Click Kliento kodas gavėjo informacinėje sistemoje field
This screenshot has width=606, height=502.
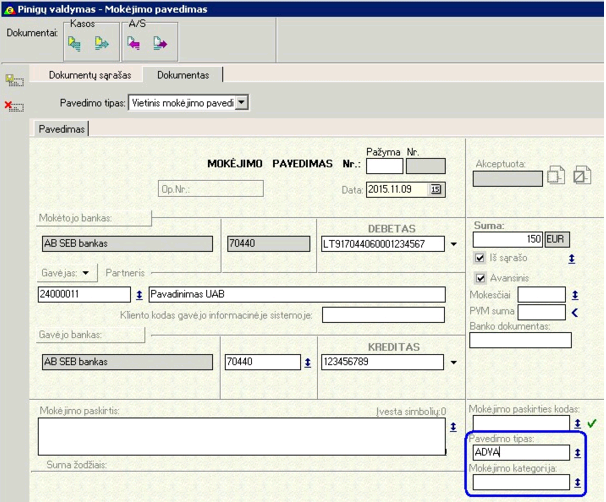click(383, 315)
